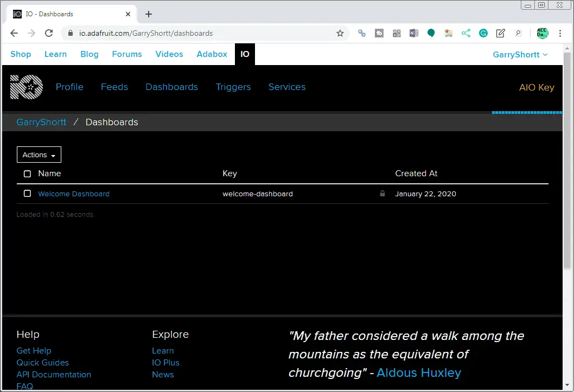Go to Learn in top navigation
The width and height of the screenshot is (574, 392).
tap(56, 54)
